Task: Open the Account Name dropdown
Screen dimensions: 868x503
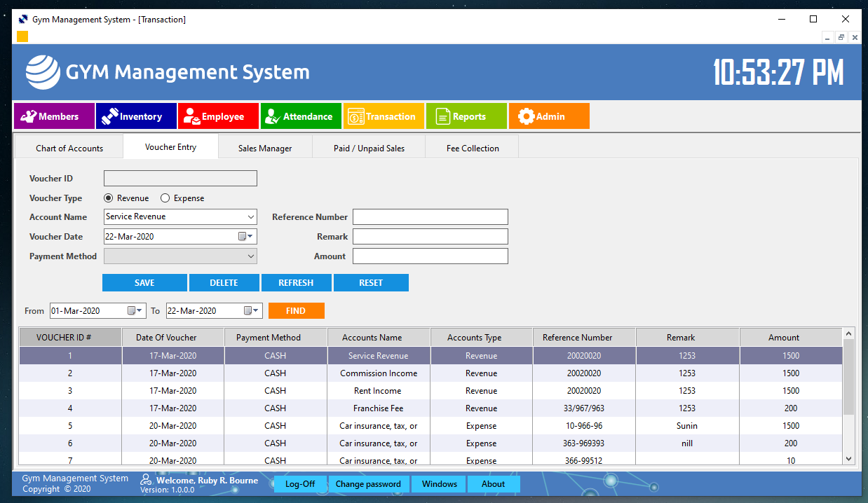Action: 250,216
